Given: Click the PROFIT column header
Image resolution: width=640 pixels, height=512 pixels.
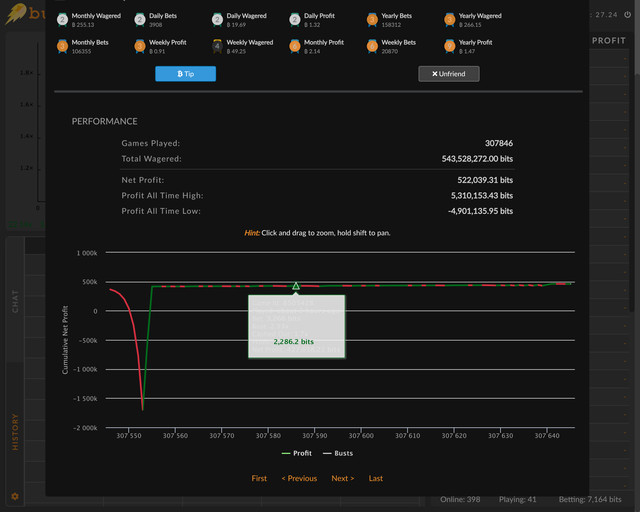Looking at the screenshot, I should point(609,40).
